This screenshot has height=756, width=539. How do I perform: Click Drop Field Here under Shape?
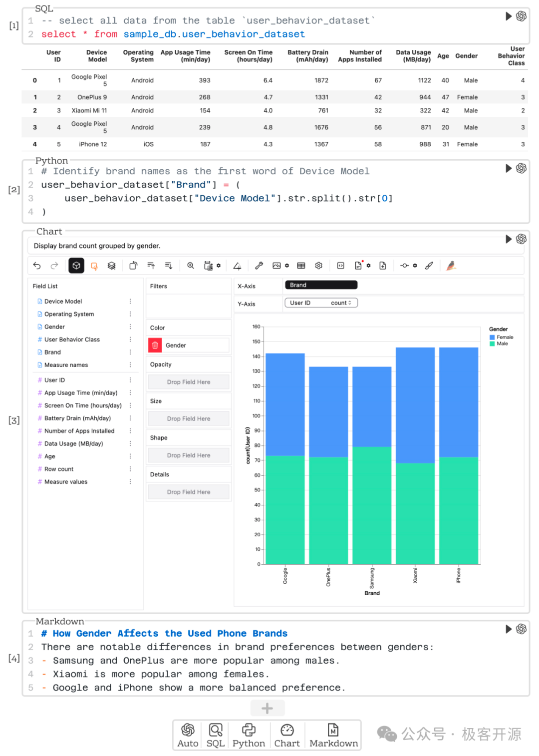coord(189,455)
